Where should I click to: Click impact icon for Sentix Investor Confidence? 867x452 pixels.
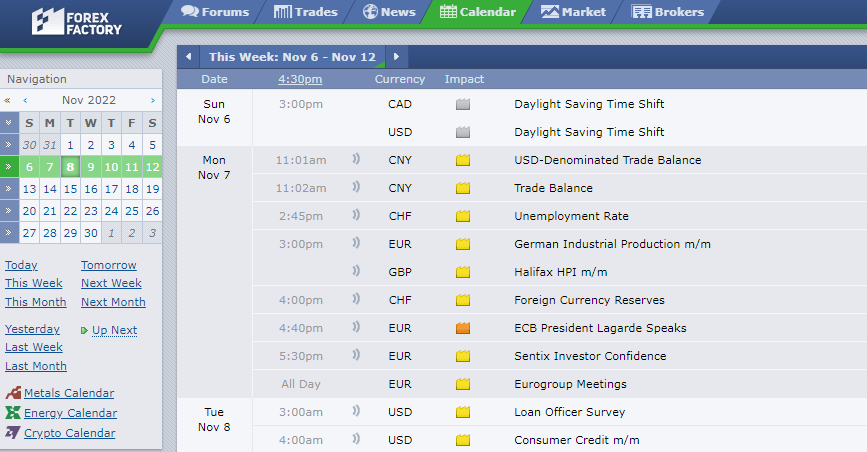(x=463, y=356)
